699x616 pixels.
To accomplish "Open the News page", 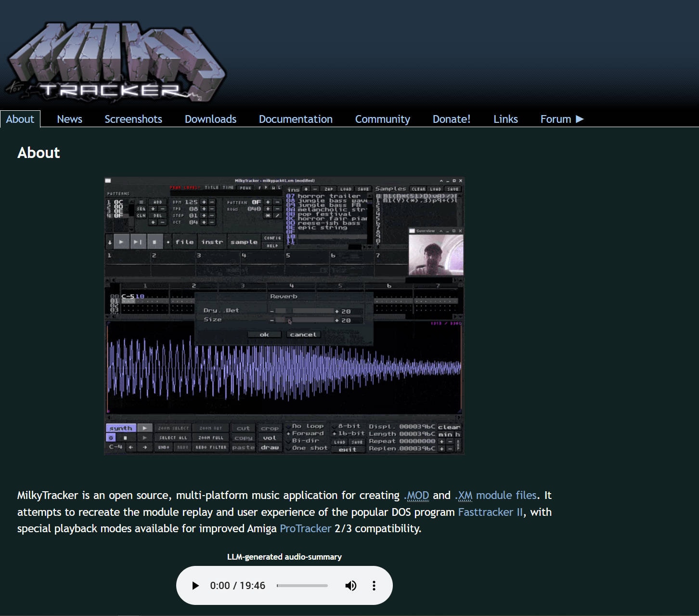I will pyautogui.click(x=69, y=119).
